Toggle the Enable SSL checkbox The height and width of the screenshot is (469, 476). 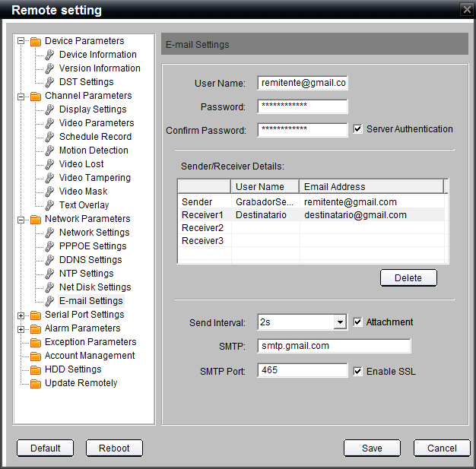point(357,371)
